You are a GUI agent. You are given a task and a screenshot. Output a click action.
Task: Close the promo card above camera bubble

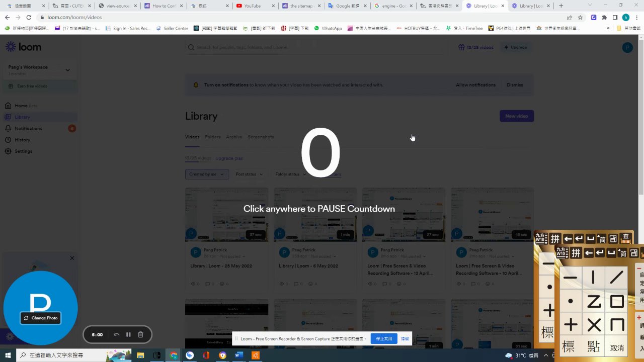tap(72, 258)
